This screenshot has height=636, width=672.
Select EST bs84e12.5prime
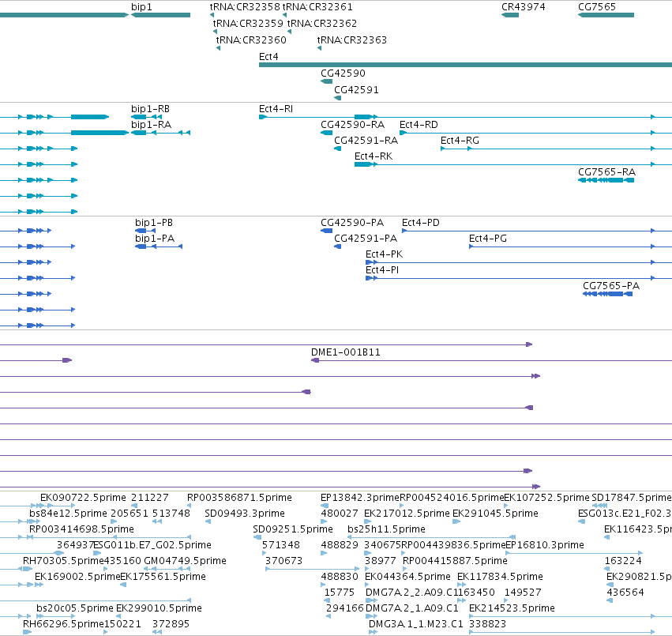(68, 514)
